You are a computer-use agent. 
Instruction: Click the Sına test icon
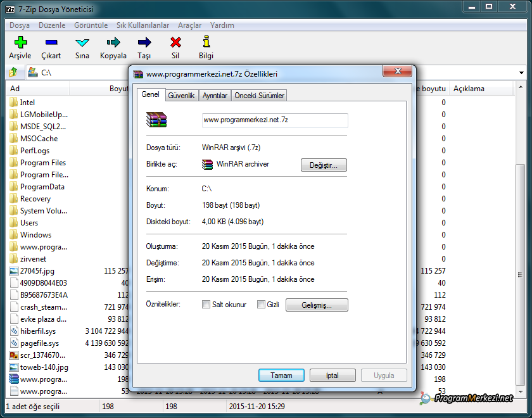[82, 42]
